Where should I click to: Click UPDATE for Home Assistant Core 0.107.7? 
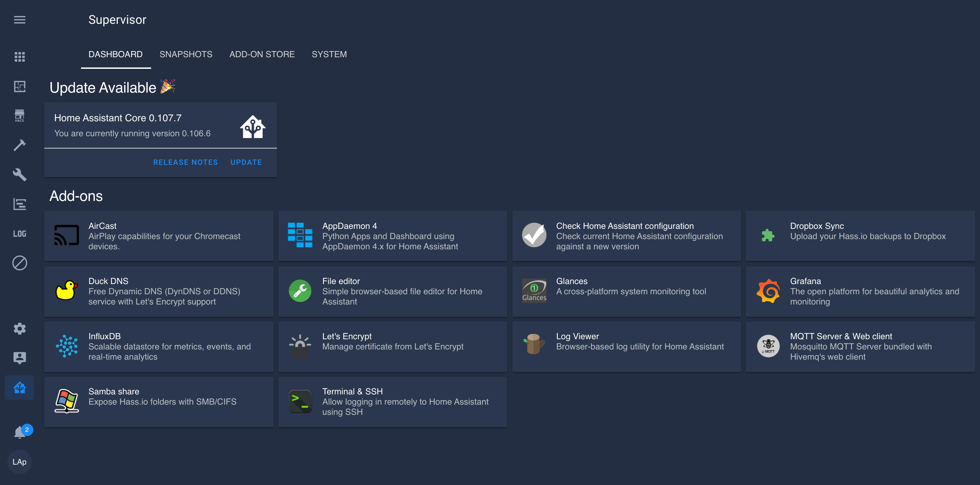pos(246,162)
